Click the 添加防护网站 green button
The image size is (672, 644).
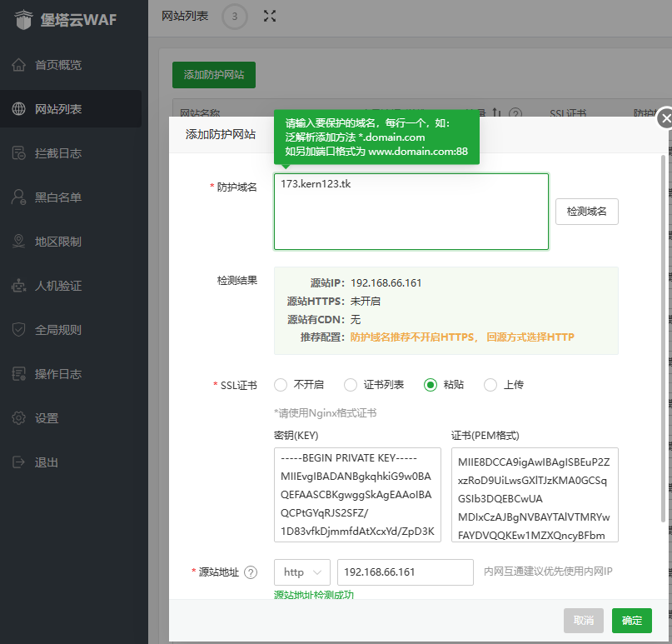click(x=214, y=75)
